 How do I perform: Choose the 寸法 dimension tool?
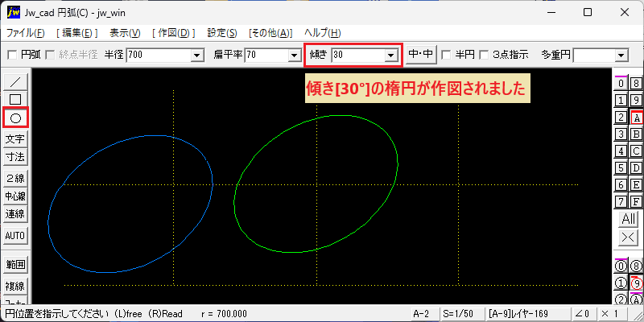coord(15,157)
